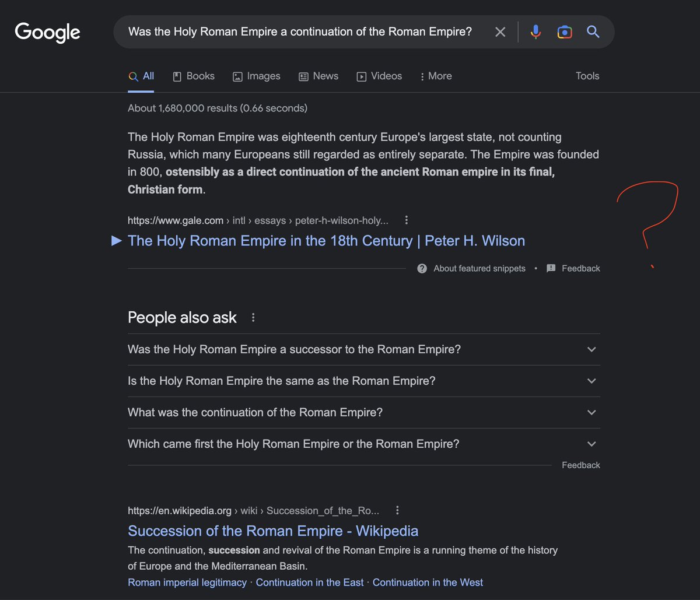
Task: Expand question 'same as the Roman Empire'
Action: coord(364,381)
